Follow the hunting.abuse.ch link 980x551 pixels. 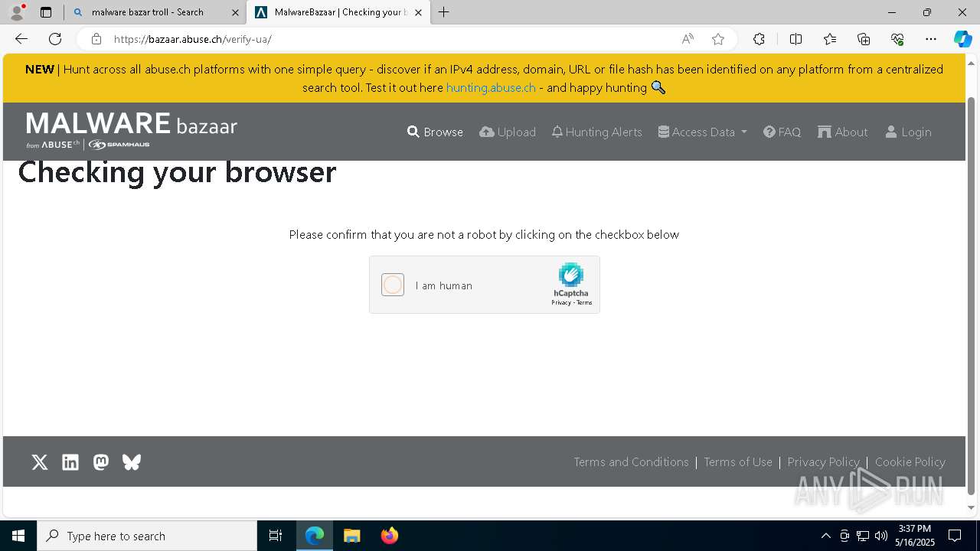pos(491,87)
